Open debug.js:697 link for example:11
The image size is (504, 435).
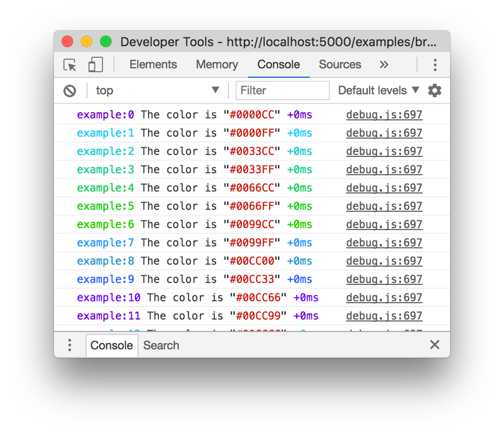tap(384, 316)
